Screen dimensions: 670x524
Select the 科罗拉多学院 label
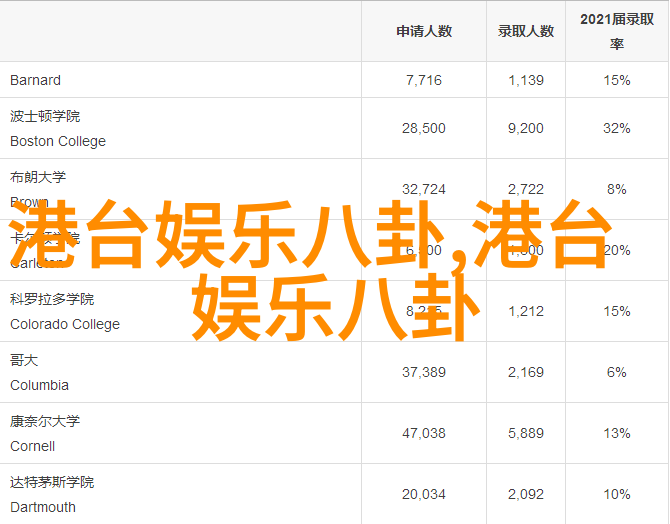point(52,299)
